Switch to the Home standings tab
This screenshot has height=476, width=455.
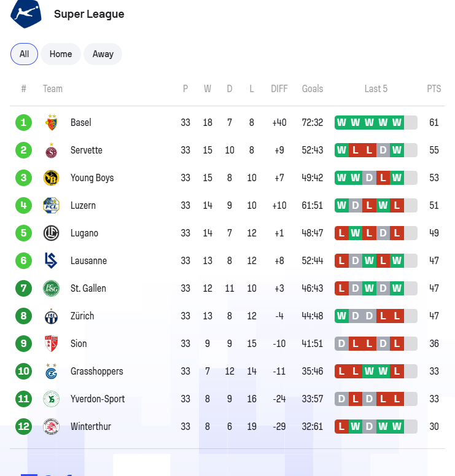[61, 54]
